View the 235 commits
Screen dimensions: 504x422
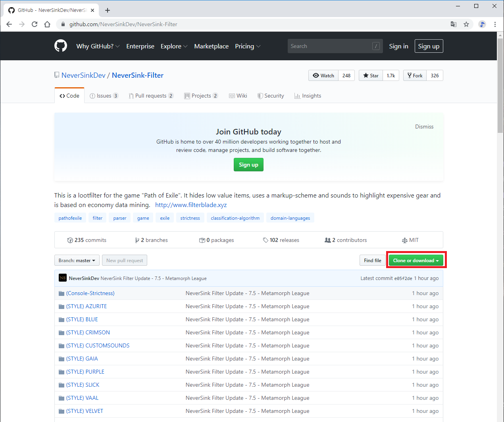point(87,240)
